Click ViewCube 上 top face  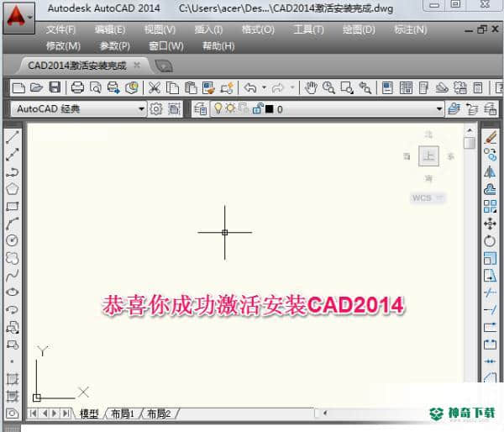tap(428, 156)
